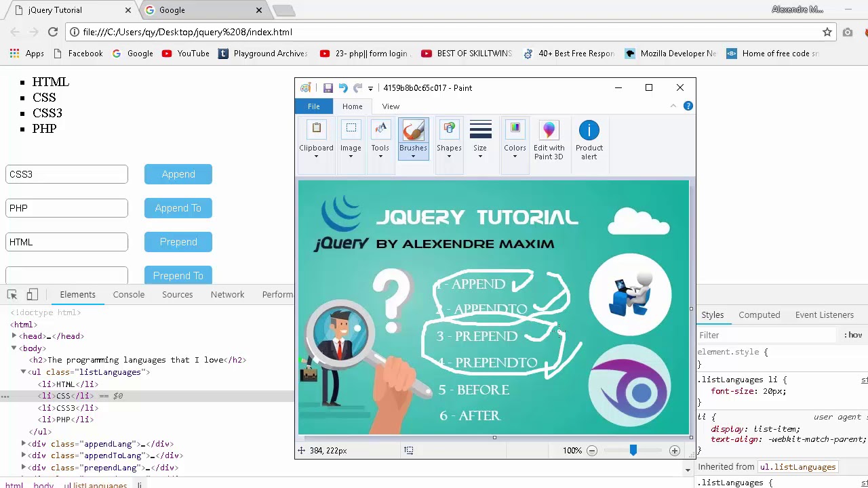Open the Size line thickness menu
The height and width of the screenshot is (488, 868).
coord(480,141)
